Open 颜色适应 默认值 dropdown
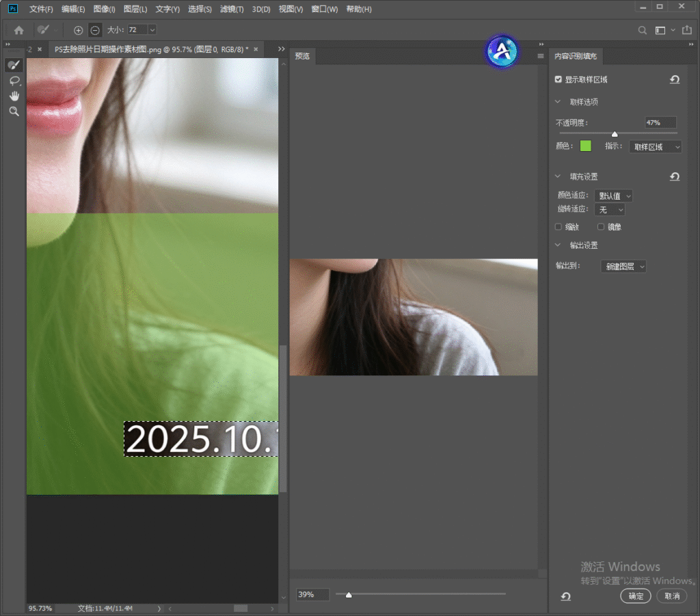Screen dimensions: 700x616 click(613, 196)
